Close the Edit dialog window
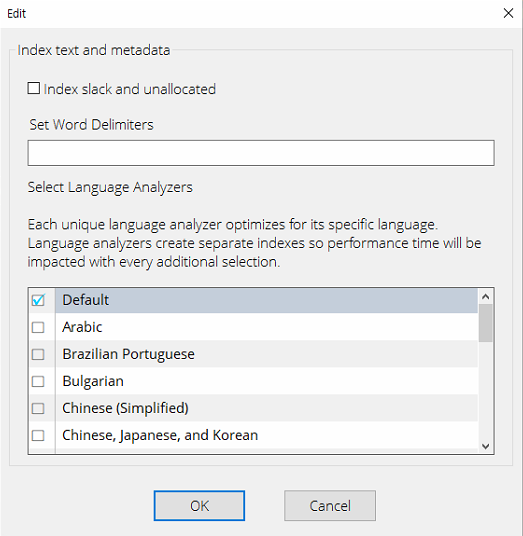The width and height of the screenshot is (523, 536). (508, 13)
